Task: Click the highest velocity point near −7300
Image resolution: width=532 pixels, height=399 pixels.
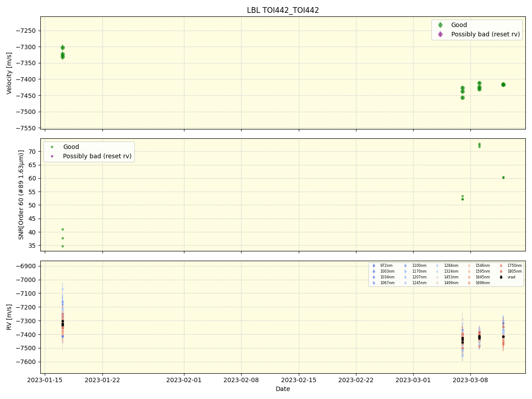Action: coord(63,47)
